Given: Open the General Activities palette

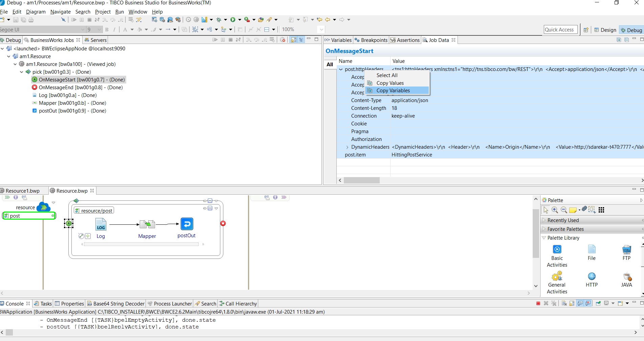Looking at the screenshot, I should 557,283.
